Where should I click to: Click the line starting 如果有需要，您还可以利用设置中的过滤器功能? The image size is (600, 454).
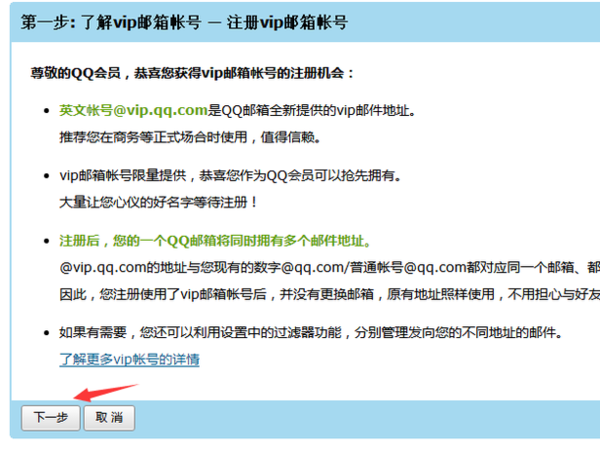(311, 332)
